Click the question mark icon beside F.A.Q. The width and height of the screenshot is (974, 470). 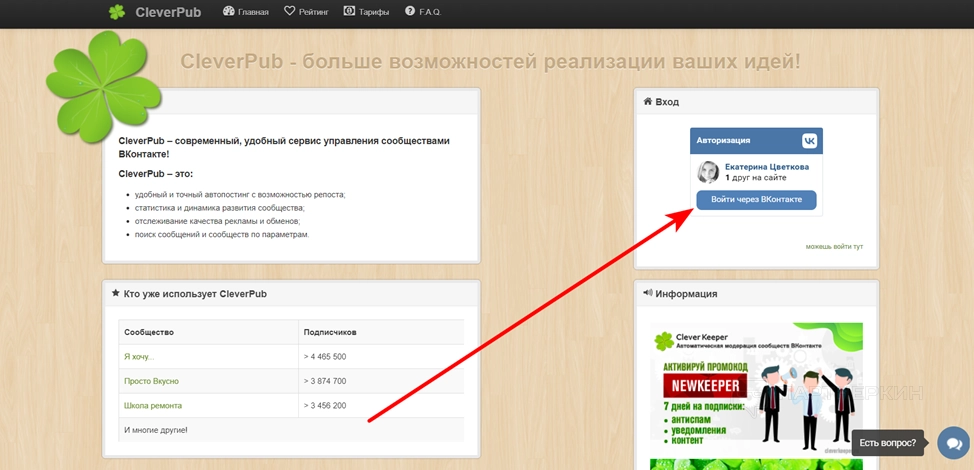409,11
